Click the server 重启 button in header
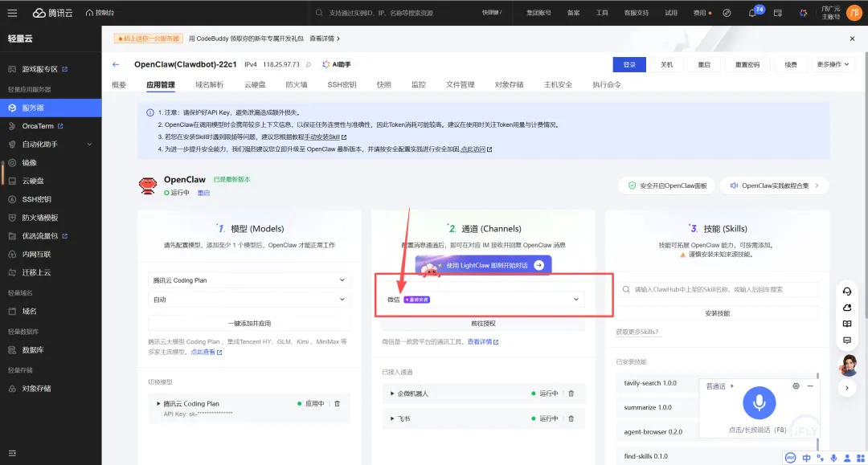 [x=703, y=65]
